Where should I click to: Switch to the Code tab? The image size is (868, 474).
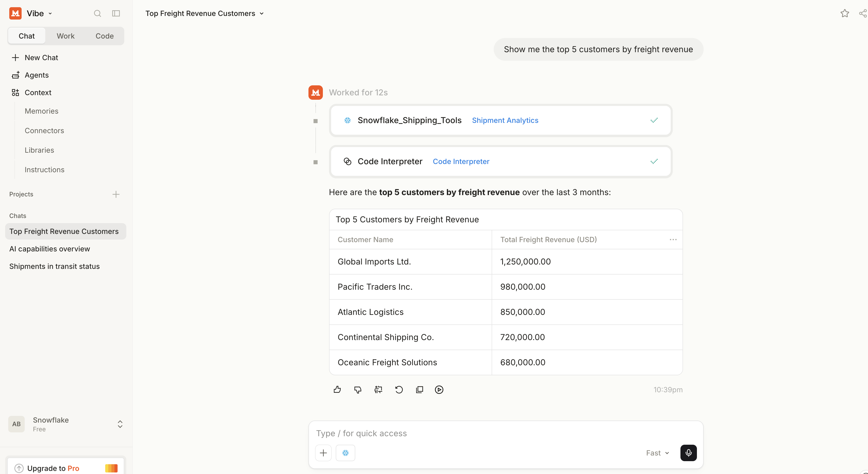pos(104,36)
